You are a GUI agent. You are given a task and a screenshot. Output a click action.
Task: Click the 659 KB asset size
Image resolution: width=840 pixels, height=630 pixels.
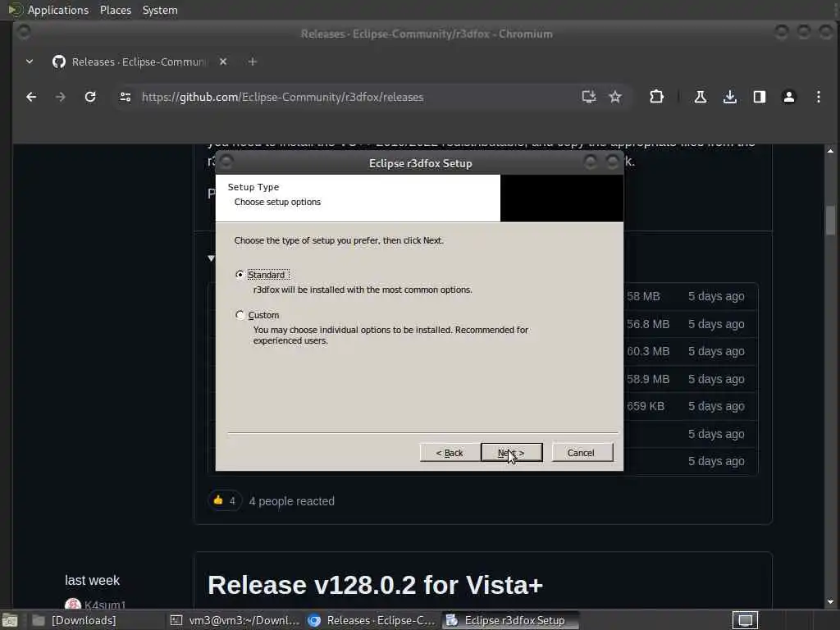pyautogui.click(x=646, y=406)
